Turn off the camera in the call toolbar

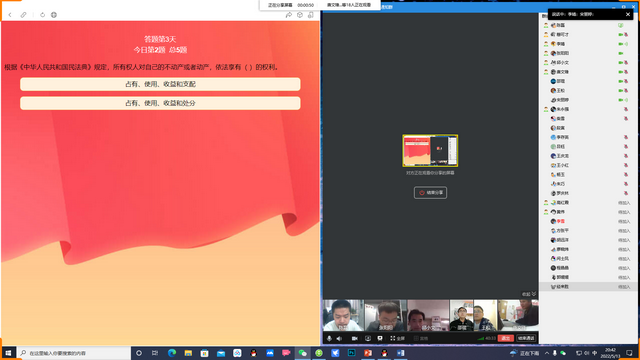tap(355, 338)
